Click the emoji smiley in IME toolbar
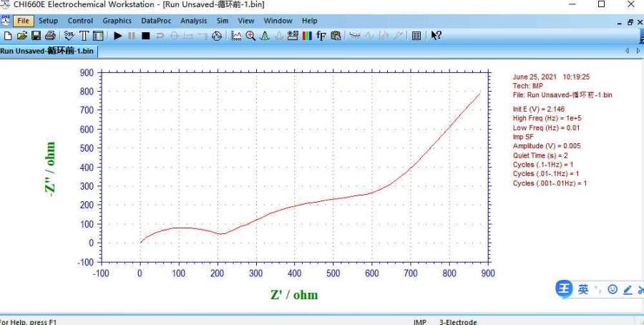This screenshot has height=325, width=644. coord(612,289)
